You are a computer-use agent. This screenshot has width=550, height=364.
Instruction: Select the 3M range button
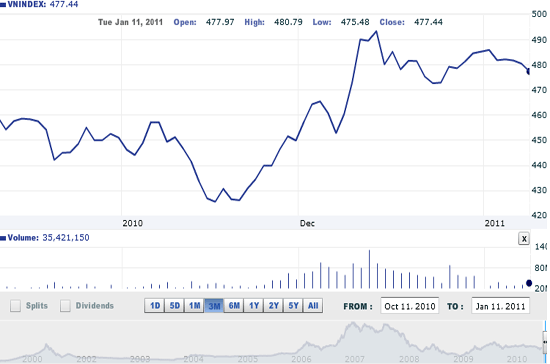click(x=214, y=306)
